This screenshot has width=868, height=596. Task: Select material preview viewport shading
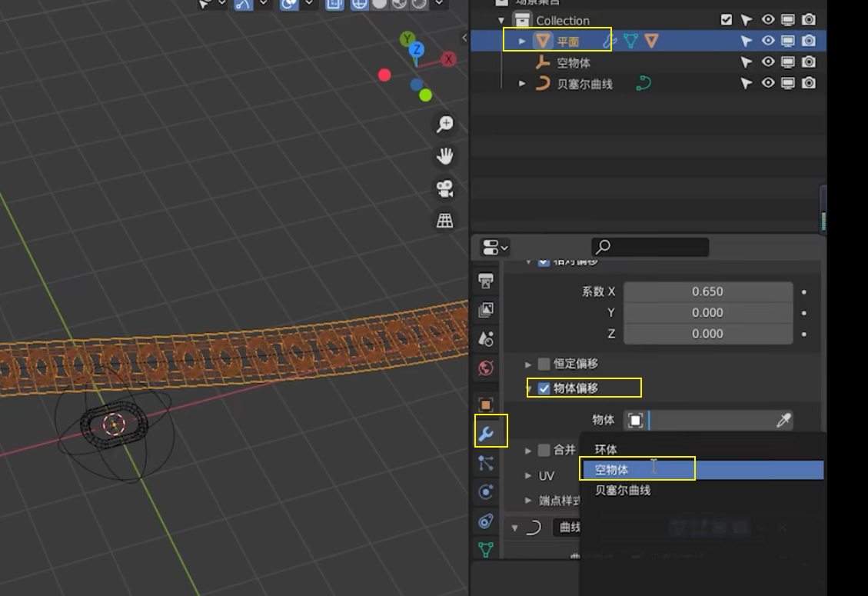[399, 4]
